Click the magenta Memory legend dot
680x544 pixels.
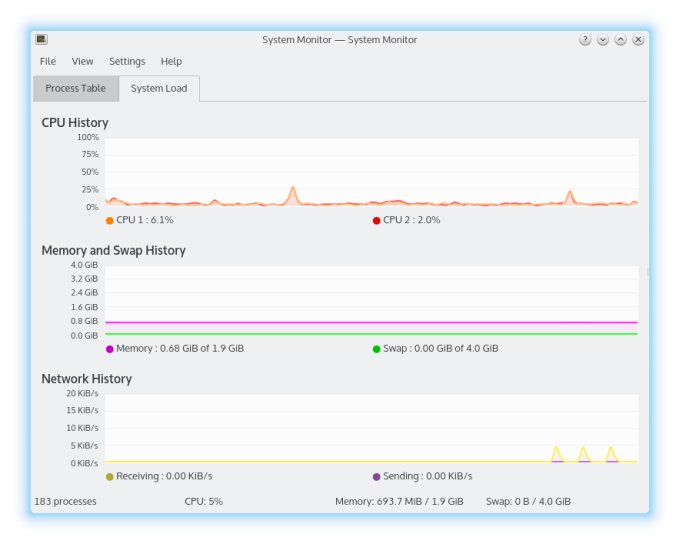[110, 349]
